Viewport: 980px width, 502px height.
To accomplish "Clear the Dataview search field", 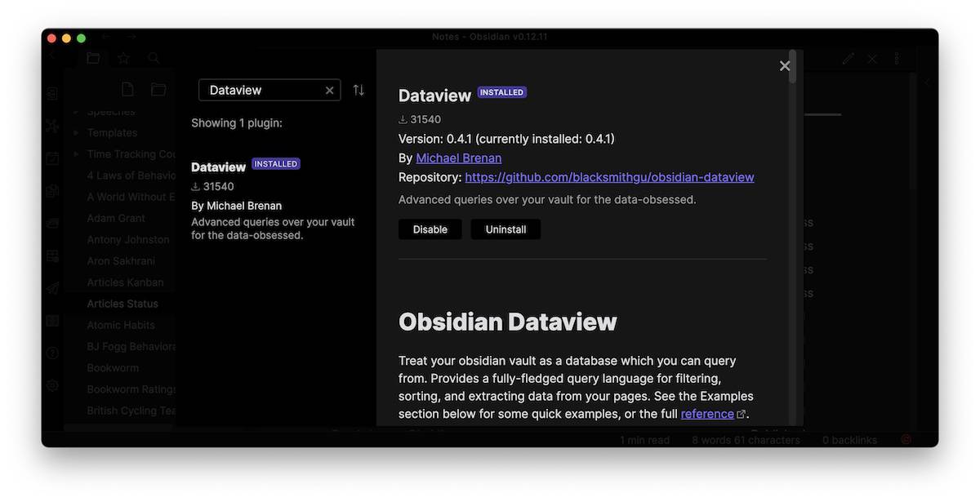I will click(330, 91).
